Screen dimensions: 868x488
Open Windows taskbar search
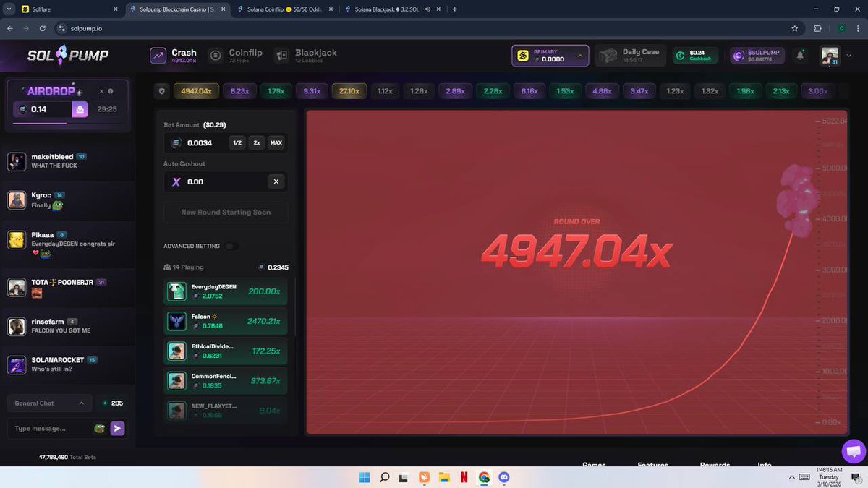pyautogui.click(x=385, y=478)
